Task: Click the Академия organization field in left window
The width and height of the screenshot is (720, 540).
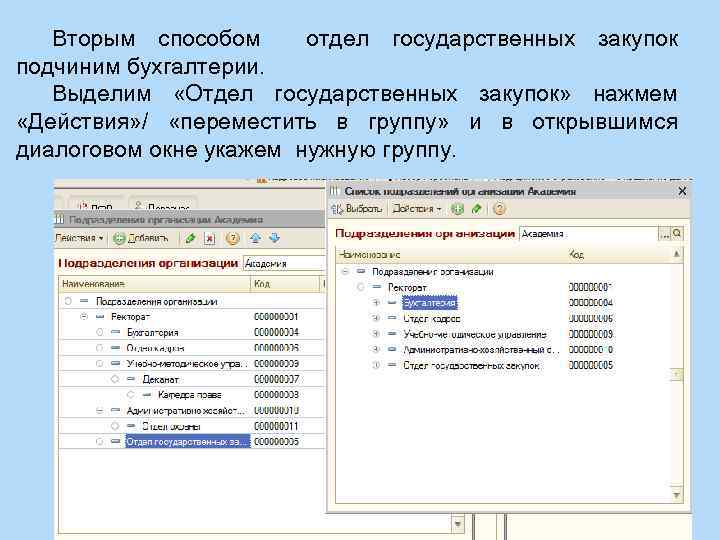Action: pyautogui.click(x=284, y=263)
